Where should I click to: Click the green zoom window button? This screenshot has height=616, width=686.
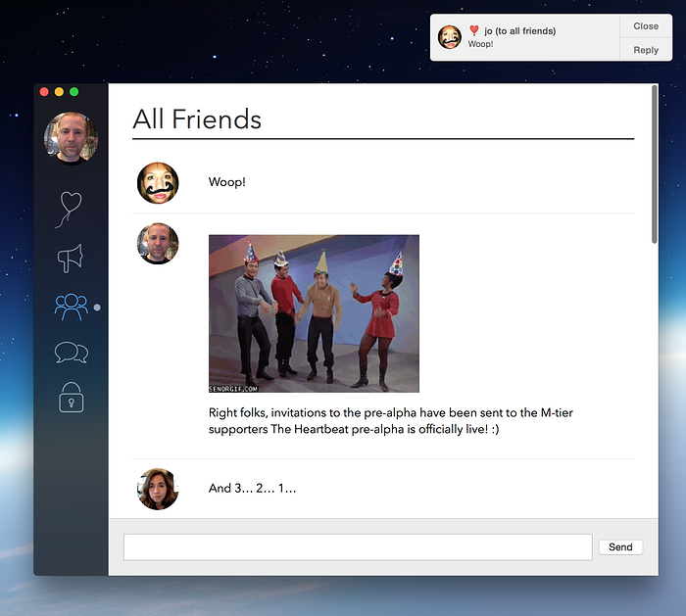tap(74, 92)
